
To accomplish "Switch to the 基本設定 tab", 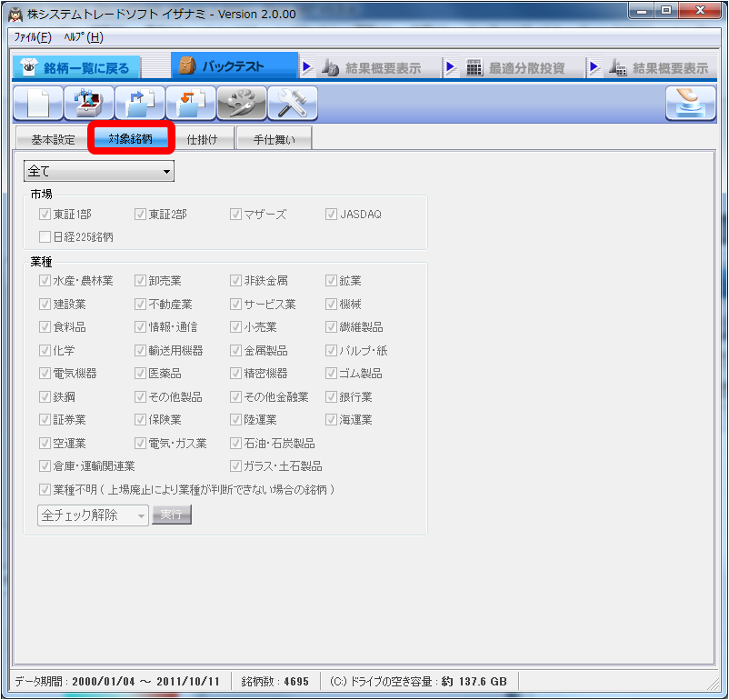I will tap(53, 139).
